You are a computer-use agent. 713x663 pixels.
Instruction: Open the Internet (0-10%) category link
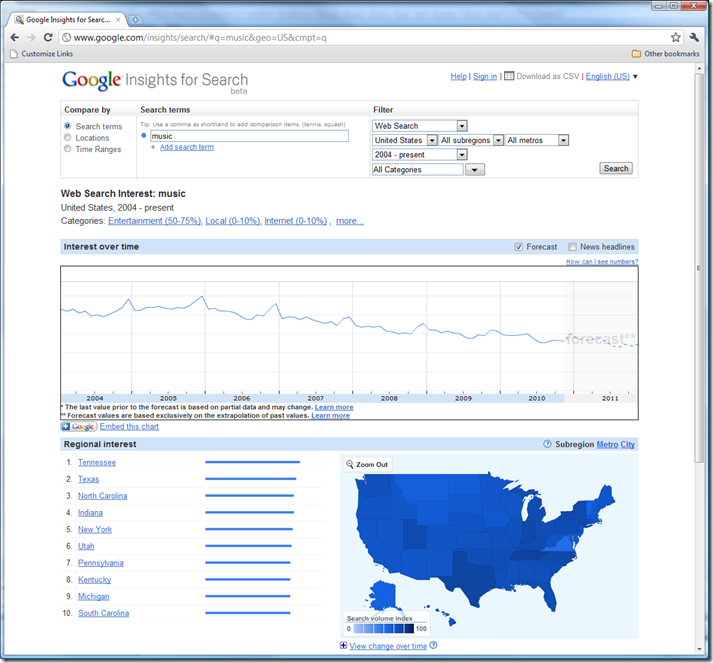pyautogui.click(x=296, y=221)
